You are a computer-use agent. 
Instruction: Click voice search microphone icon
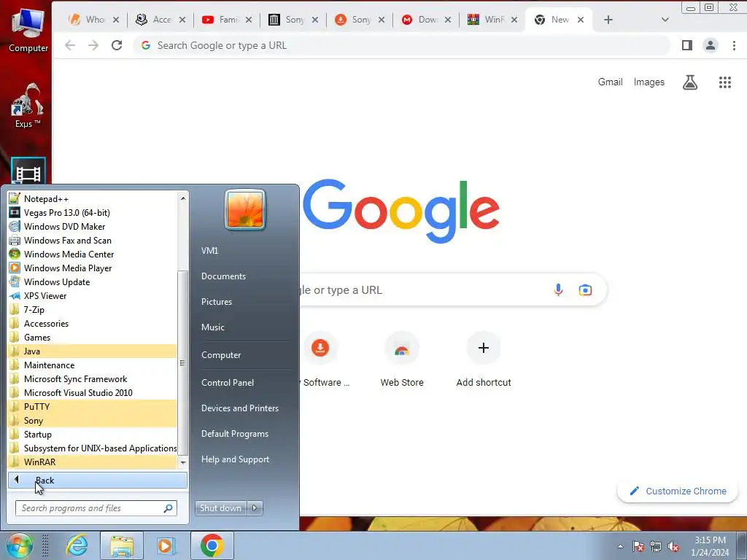coord(558,289)
